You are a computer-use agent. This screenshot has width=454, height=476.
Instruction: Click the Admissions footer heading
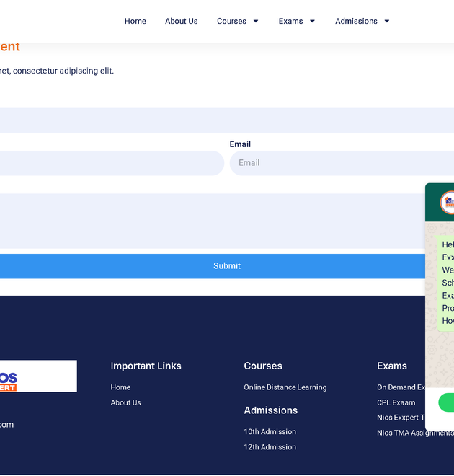(270, 410)
